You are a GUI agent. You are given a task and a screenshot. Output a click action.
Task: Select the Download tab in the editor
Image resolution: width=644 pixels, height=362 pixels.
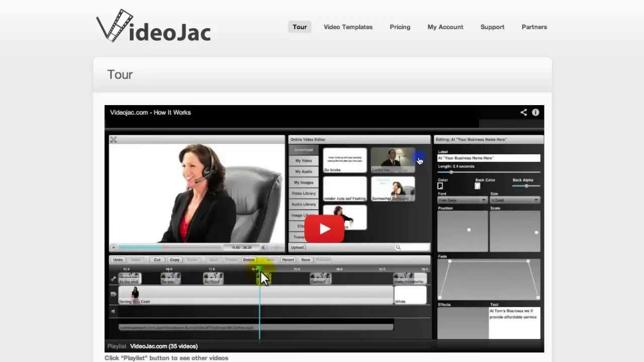[303, 150]
